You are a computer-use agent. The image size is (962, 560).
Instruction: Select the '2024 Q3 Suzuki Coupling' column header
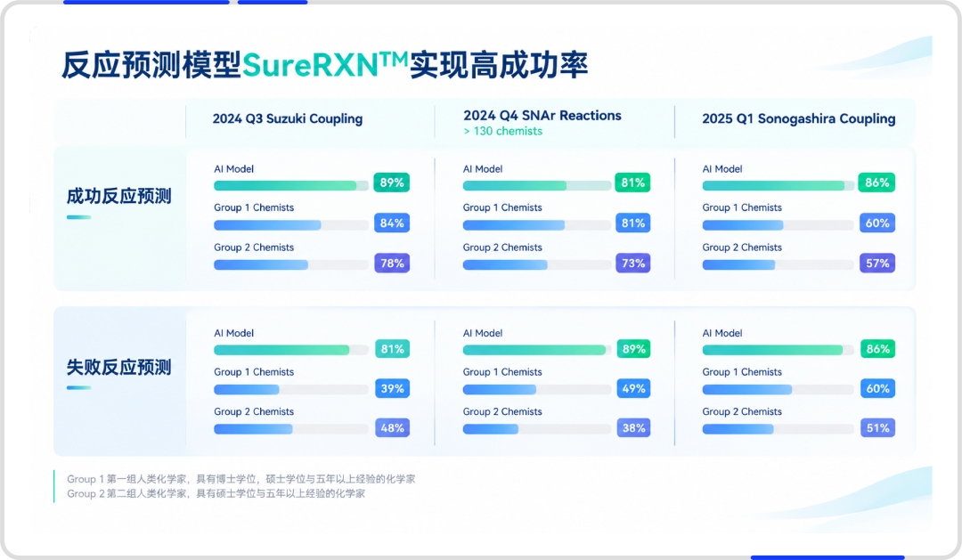click(288, 118)
